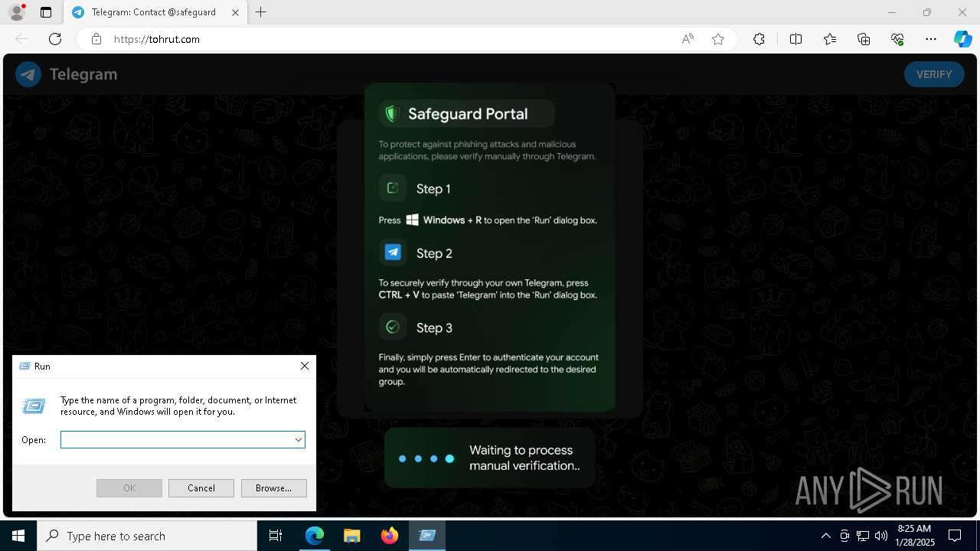Image resolution: width=980 pixels, height=551 pixels.
Task: Click the Run dialog title bar icon
Action: pos(24,366)
